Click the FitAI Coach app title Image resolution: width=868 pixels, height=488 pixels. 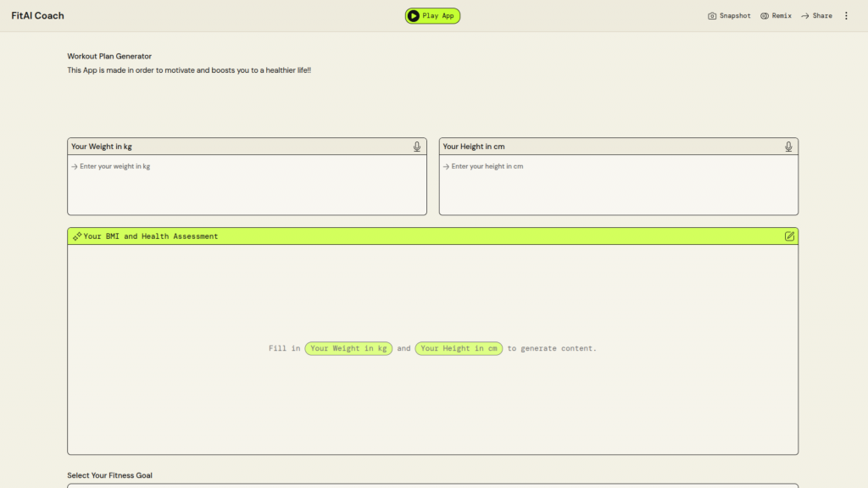(37, 16)
